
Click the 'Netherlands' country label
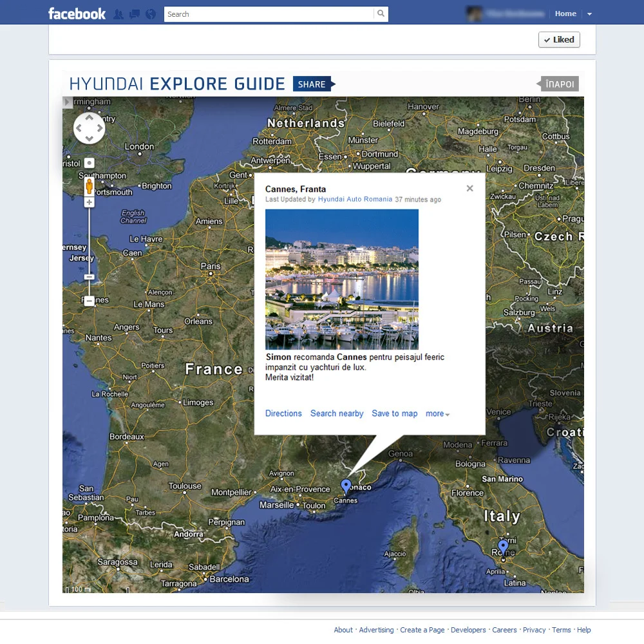pos(306,123)
